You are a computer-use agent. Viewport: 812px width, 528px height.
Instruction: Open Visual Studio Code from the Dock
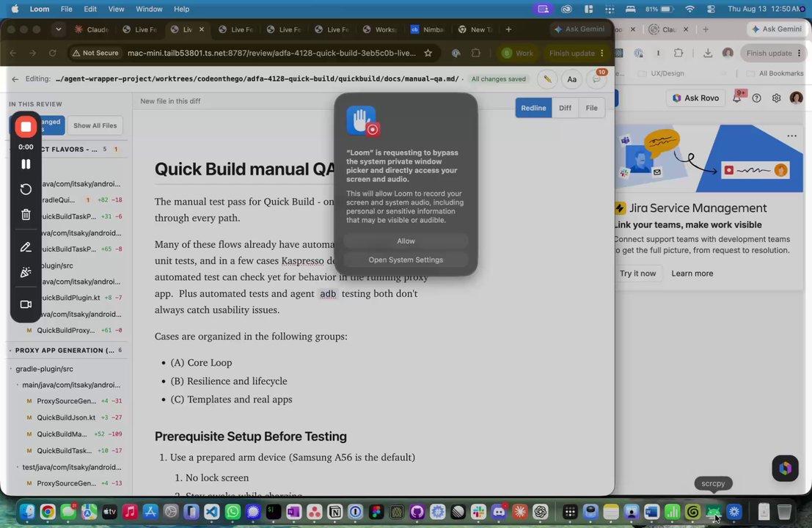212,512
